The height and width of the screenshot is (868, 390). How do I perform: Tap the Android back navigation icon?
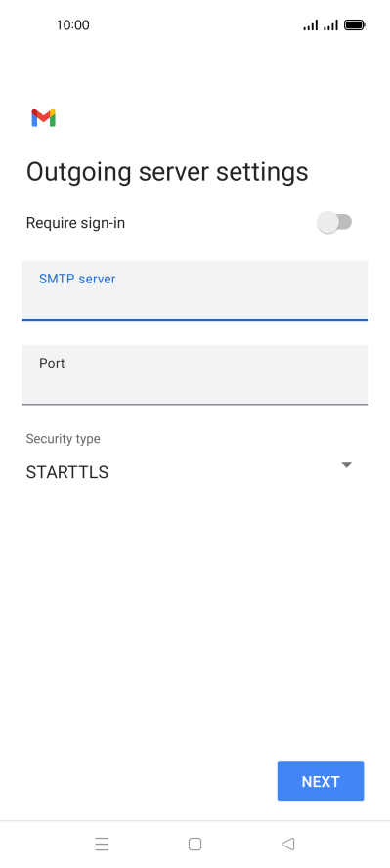[287, 844]
